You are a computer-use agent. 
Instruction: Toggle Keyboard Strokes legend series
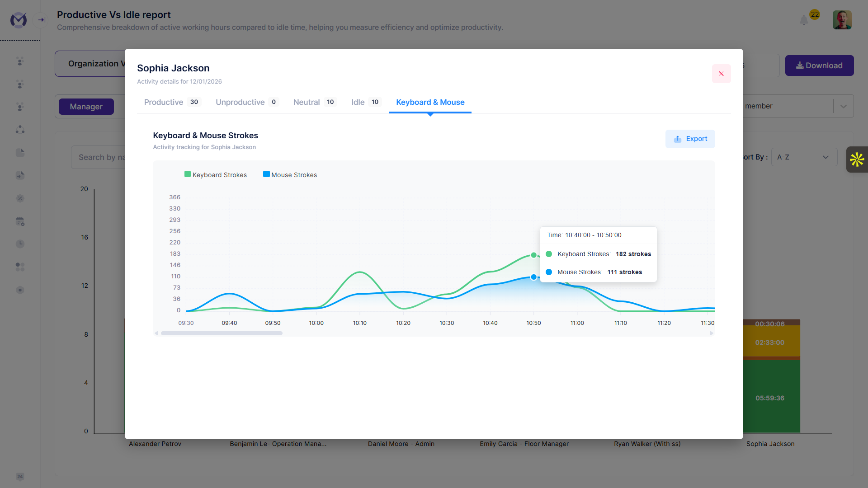click(x=216, y=175)
